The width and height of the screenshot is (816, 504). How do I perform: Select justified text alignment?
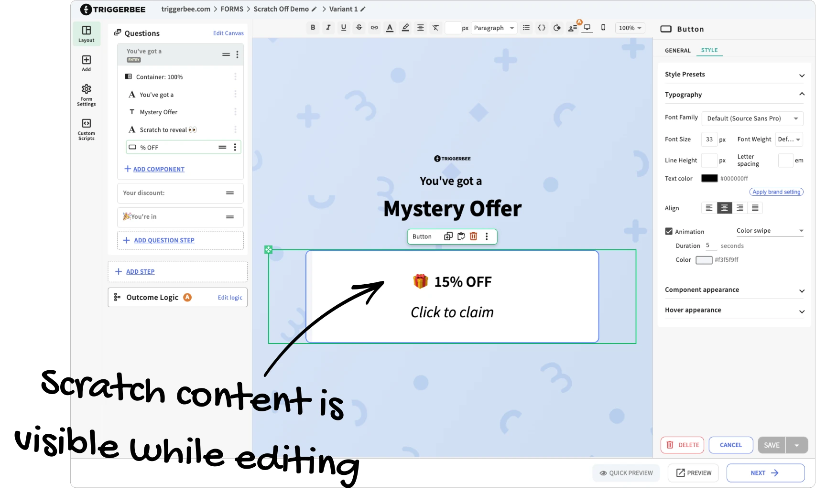[755, 208]
